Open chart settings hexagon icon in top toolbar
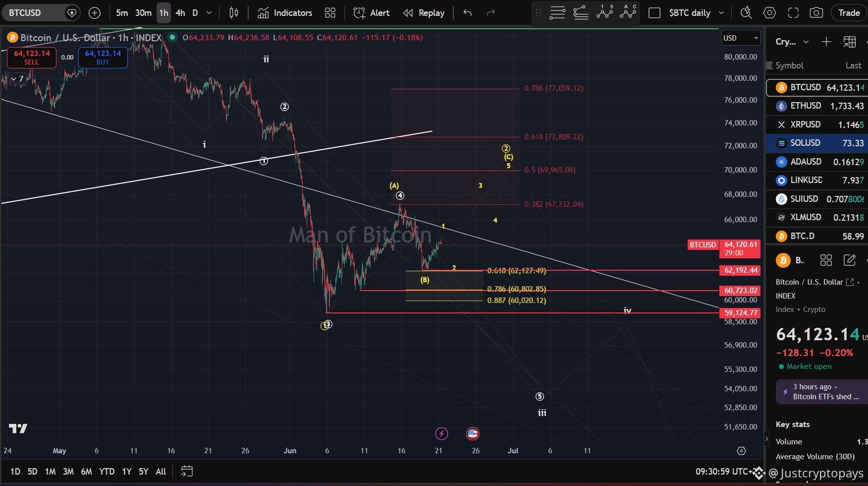This screenshot has width=868, height=486. [x=769, y=13]
